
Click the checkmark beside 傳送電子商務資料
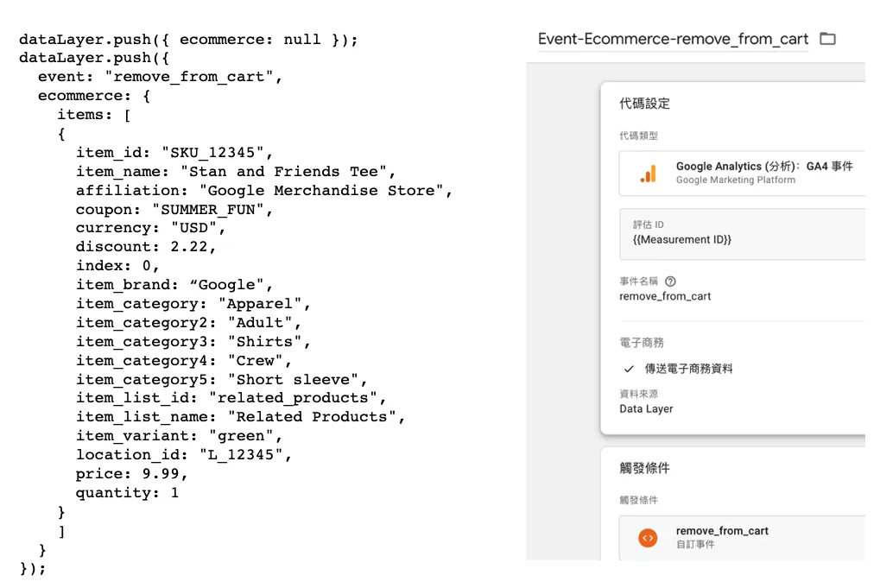coord(629,369)
